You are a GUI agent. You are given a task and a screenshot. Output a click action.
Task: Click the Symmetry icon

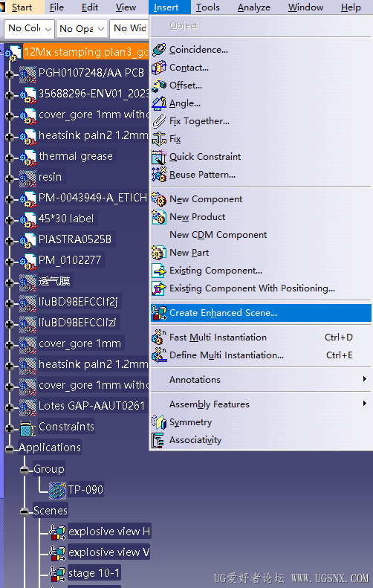click(159, 422)
